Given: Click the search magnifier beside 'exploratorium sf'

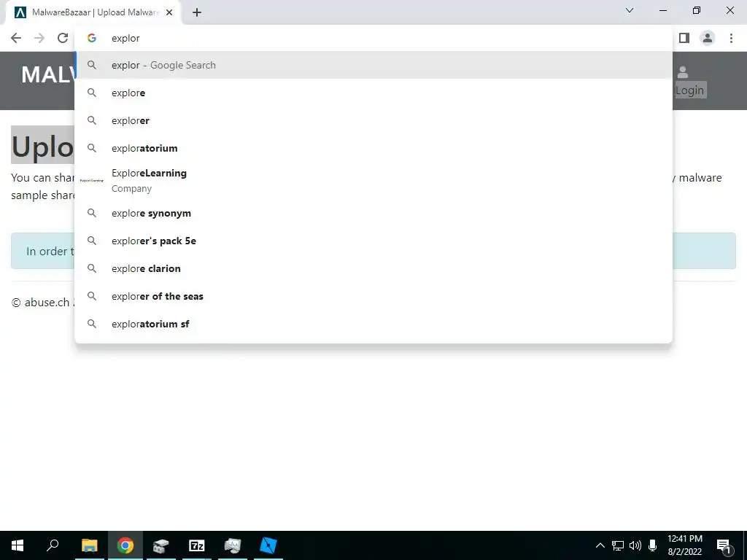Looking at the screenshot, I should pos(92,324).
